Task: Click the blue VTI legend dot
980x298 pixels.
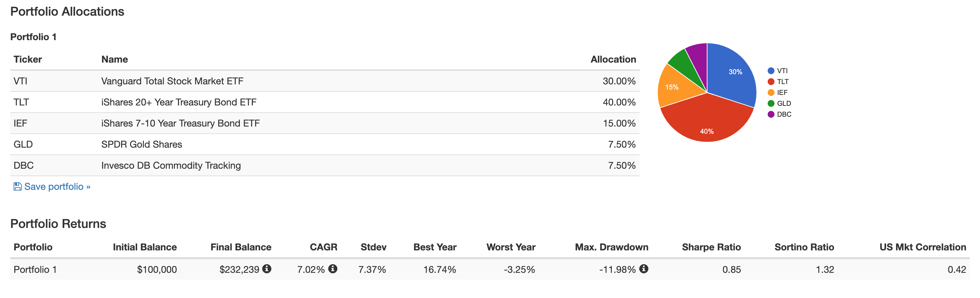Action: coord(771,71)
